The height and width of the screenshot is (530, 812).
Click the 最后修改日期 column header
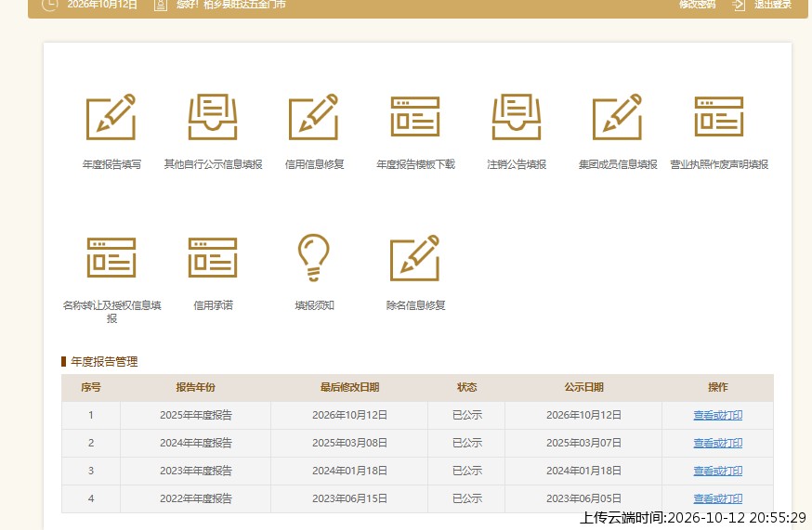(x=349, y=387)
